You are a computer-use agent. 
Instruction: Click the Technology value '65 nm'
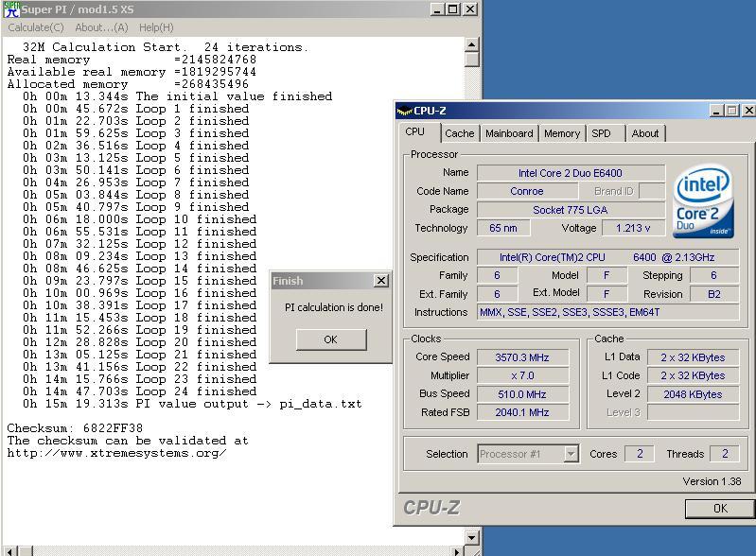(x=503, y=228)
